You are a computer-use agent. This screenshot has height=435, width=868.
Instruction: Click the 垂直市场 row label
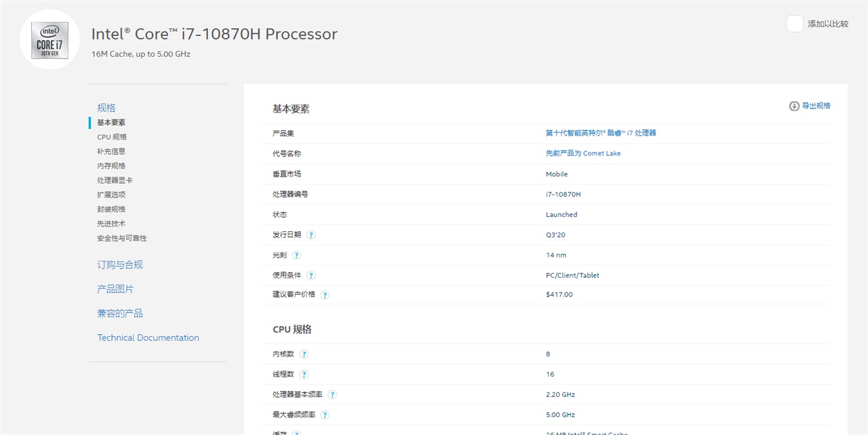coord(287,174)
